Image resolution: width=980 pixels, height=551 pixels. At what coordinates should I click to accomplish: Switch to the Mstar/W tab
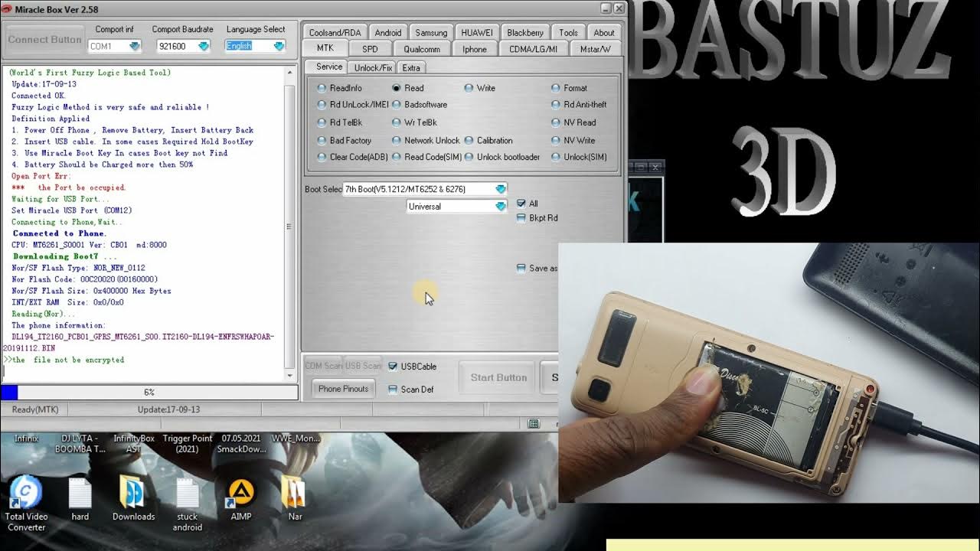coord(596,49)
